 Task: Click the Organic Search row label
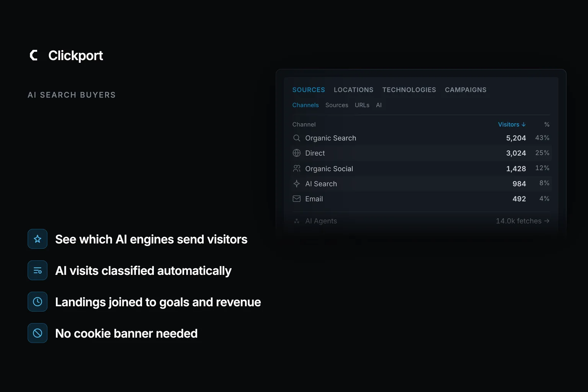click(331, 138)
